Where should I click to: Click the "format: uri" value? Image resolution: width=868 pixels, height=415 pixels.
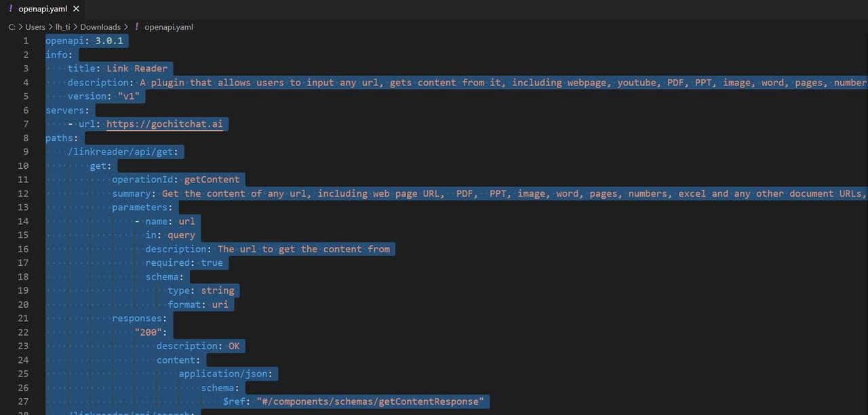(x=220, y=304)
